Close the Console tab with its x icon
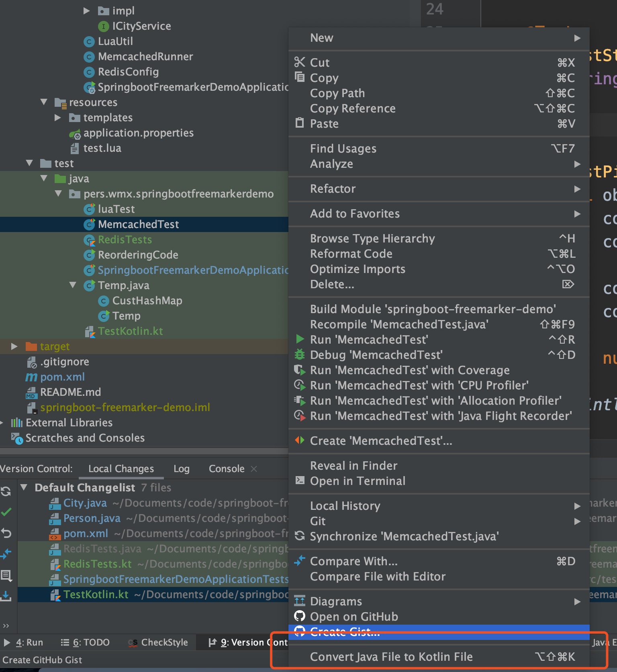This screenshot has width=617, height=672. point(254,469)
